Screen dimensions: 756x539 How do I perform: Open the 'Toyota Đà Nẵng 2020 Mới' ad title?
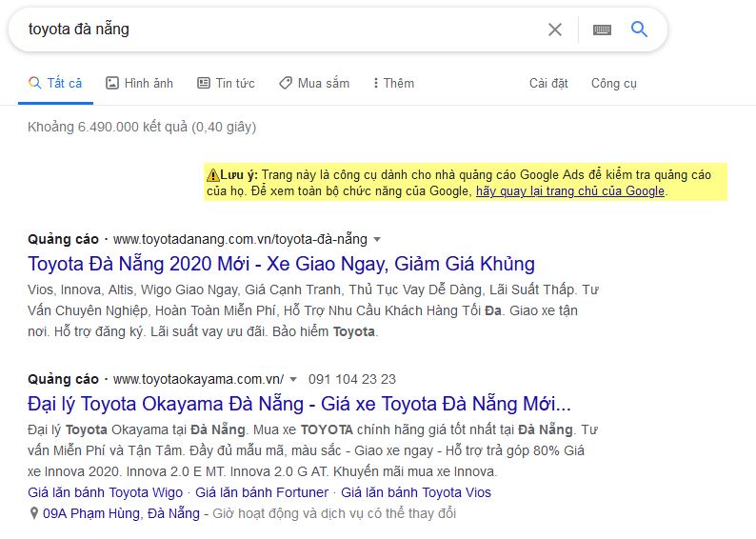[x=281, y=264]
